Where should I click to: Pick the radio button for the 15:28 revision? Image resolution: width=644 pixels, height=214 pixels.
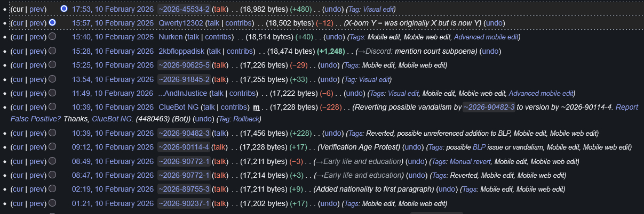pyautogui.click(x=52, y=51)
